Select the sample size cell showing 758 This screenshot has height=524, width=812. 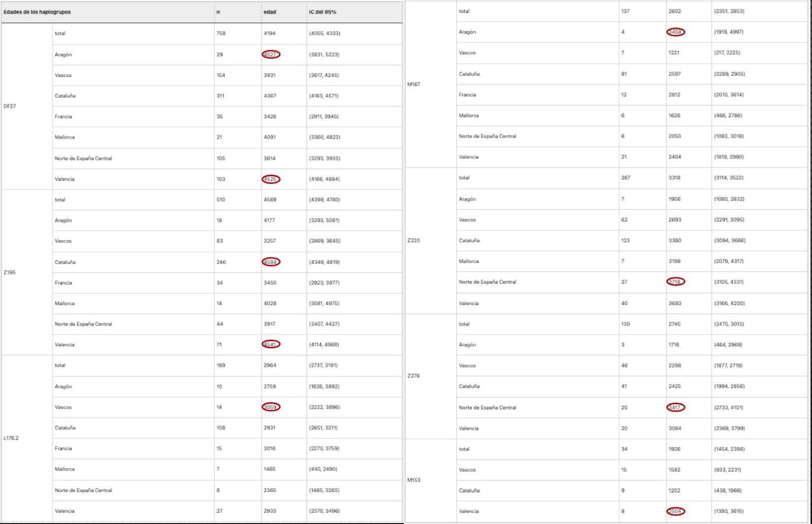click(x=221, y=34)
